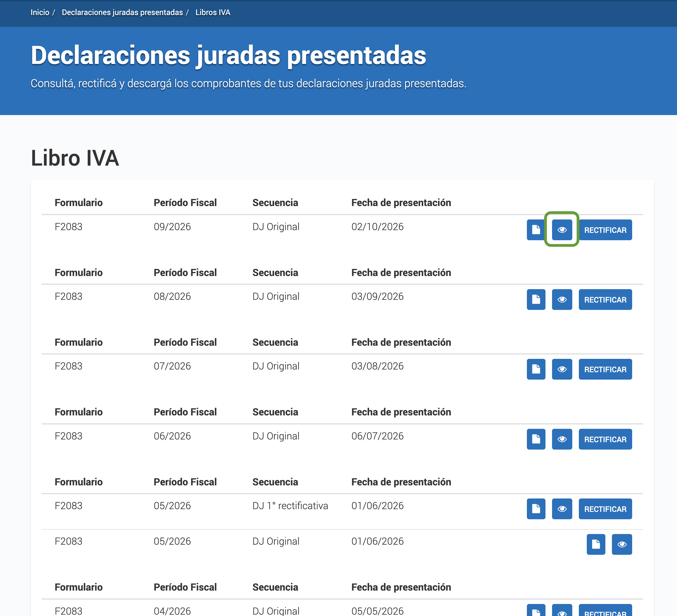Rectify the 08/2026 declaration
Viewport: 677px width, 616px height.
click(x=605, y=300)
